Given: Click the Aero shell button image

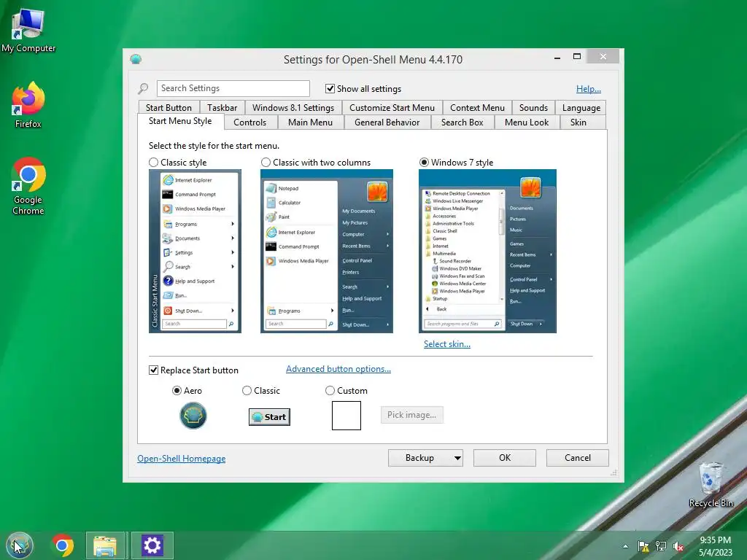Looking at the screenshot, I should click(x=193, y=416).
